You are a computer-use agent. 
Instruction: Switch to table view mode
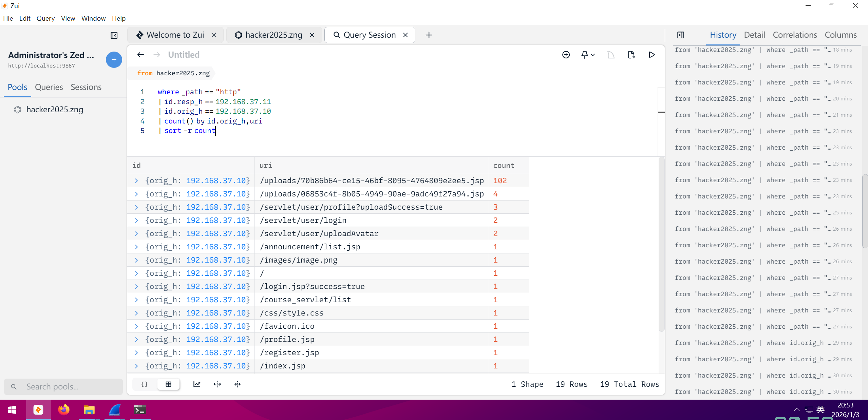[x=168, y=384]
